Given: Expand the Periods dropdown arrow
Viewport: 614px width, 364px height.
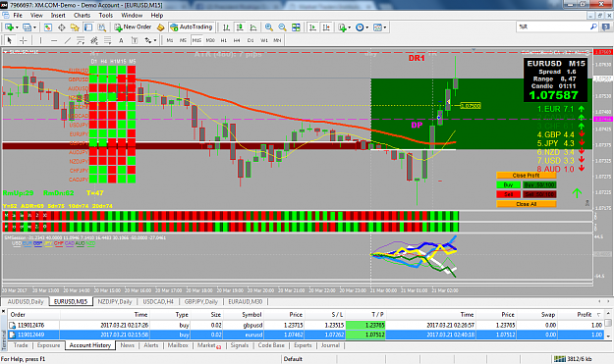Looking at the screenshot, I should [366, 27].
